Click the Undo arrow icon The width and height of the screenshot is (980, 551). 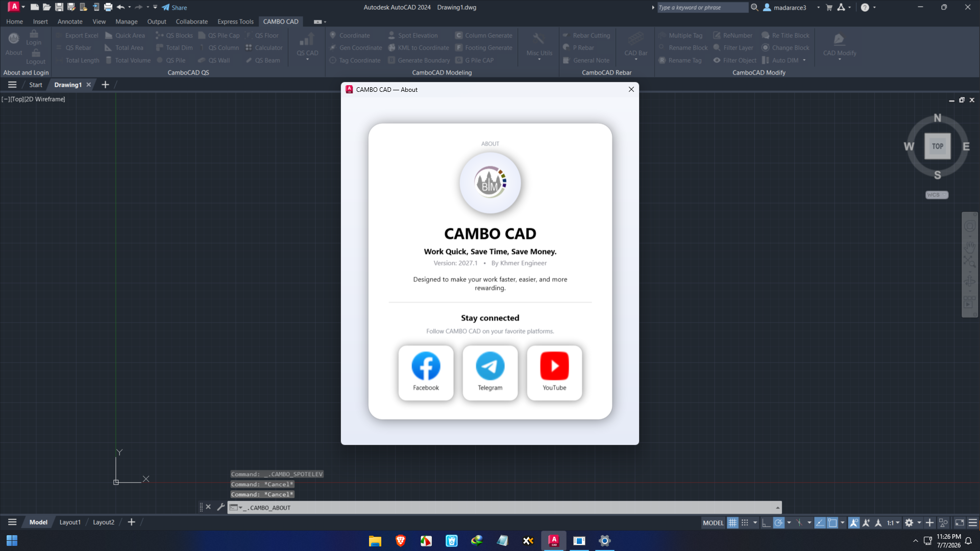click(x=120, y=7)
